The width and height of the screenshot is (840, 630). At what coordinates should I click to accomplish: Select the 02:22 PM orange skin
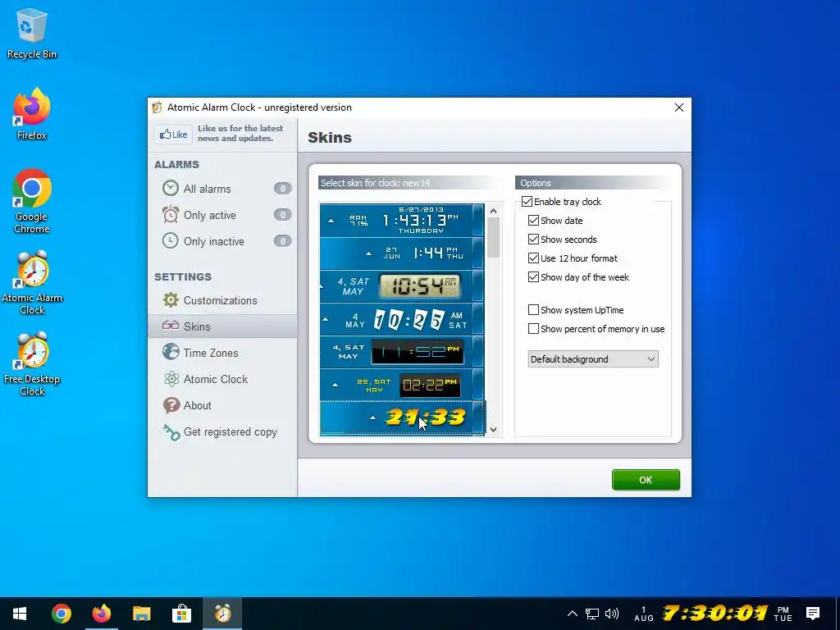402,385
